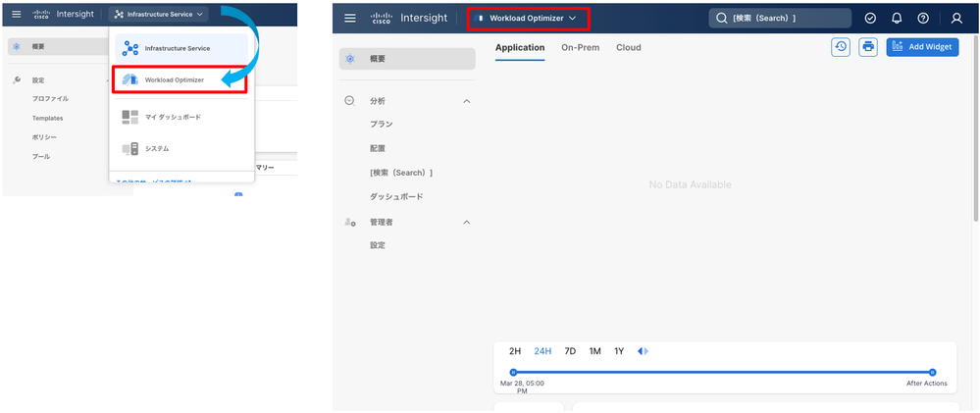Open 概要 in Workload Optimizer sidebar
This screenshot has height=413, width=980.
(x=407, y=59)
